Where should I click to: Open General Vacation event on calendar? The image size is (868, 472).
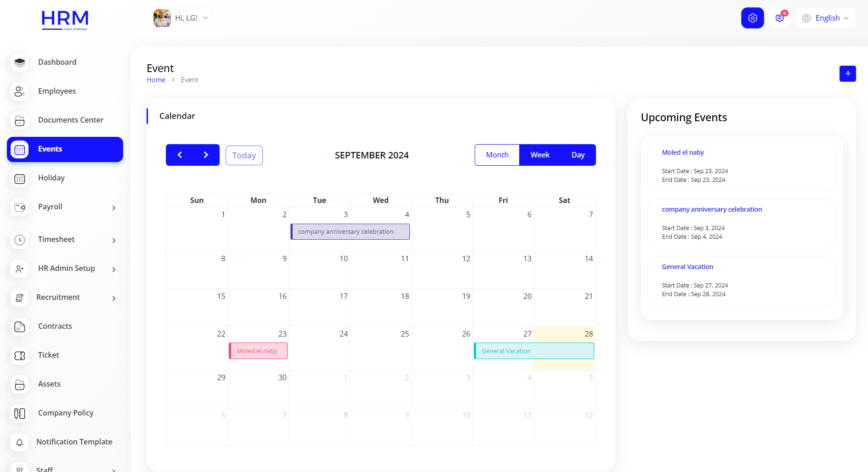click(x=534, y=351)
